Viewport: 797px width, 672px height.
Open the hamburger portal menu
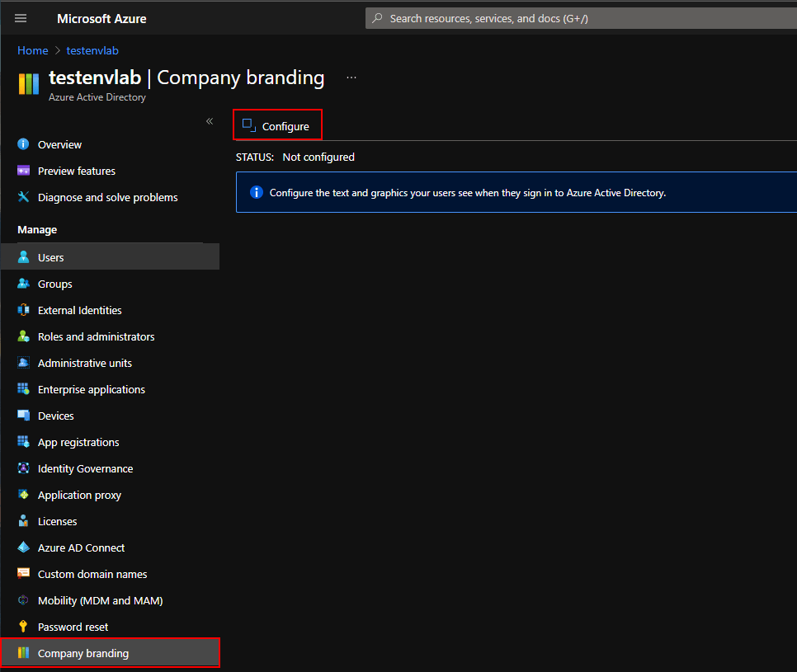(x=21, y=18)
